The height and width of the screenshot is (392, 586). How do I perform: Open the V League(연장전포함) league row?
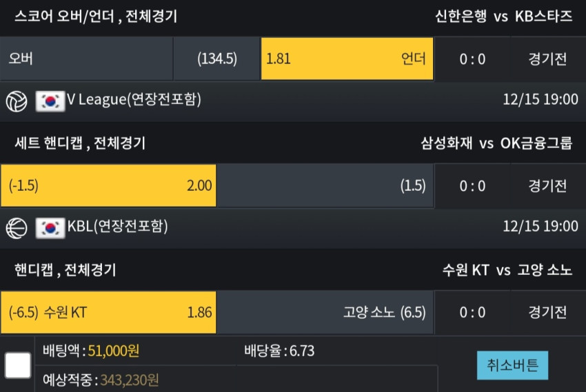(x=293, y=101)
